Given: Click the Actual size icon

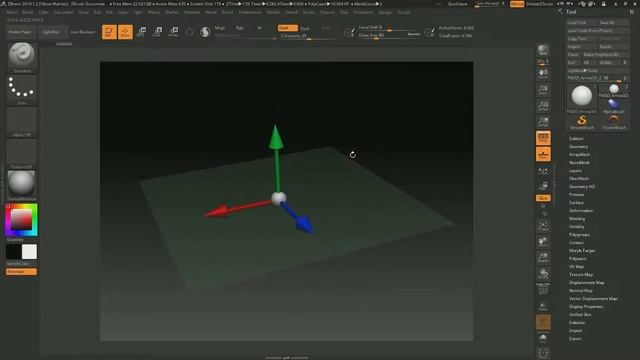Looking at the screenshot, I should [x=543, y=106].
